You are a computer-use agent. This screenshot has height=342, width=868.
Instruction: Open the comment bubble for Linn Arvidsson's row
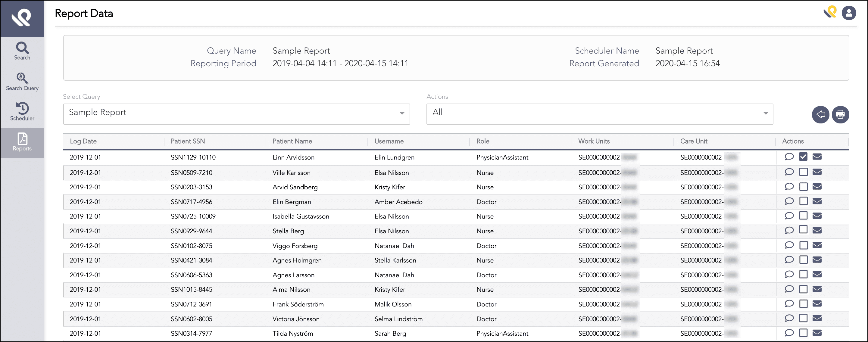click(x=789, y=157)
